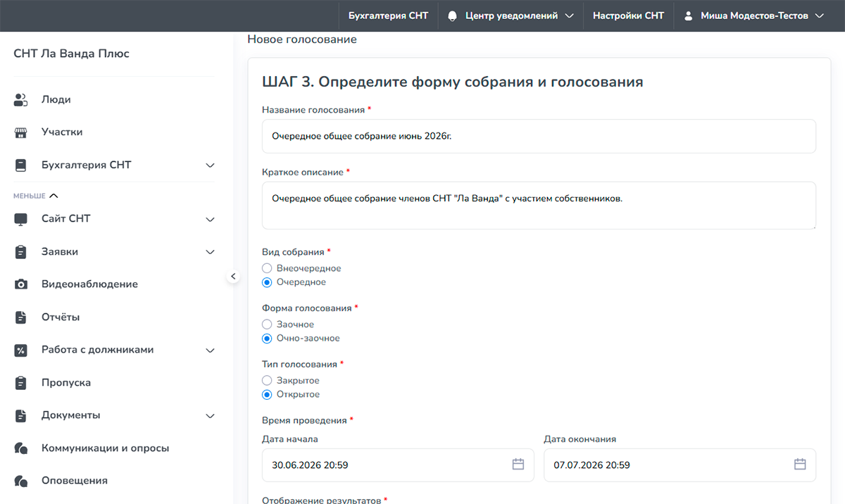Select Закрытое voting type
Viewport: 845px width, 504px height.
coord(266,381)
